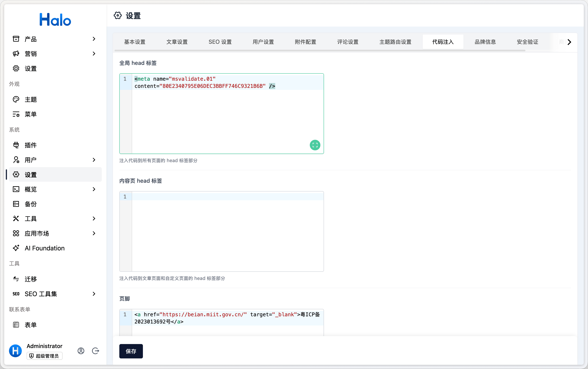This screenshot has width=588, height=369.
Task: Click the gear icon of the highlighted 设置
Action: coord(16,174)
